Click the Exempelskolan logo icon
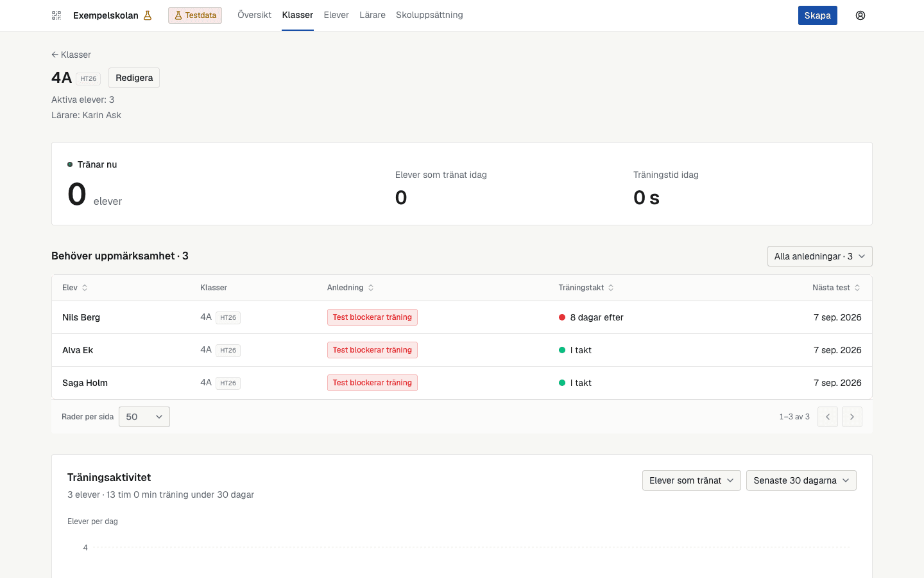 [56, 15]
